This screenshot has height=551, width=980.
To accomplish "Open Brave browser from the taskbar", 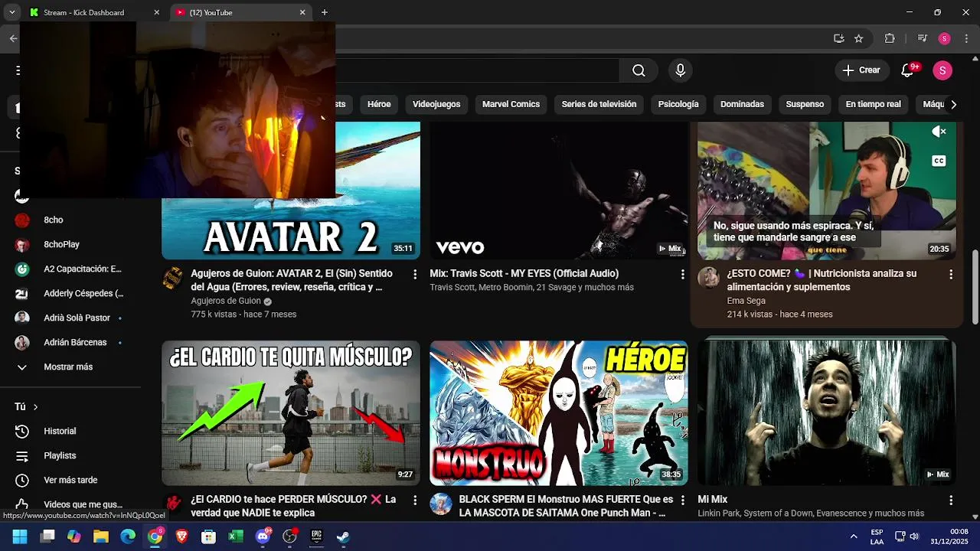I will coord(181,536).
